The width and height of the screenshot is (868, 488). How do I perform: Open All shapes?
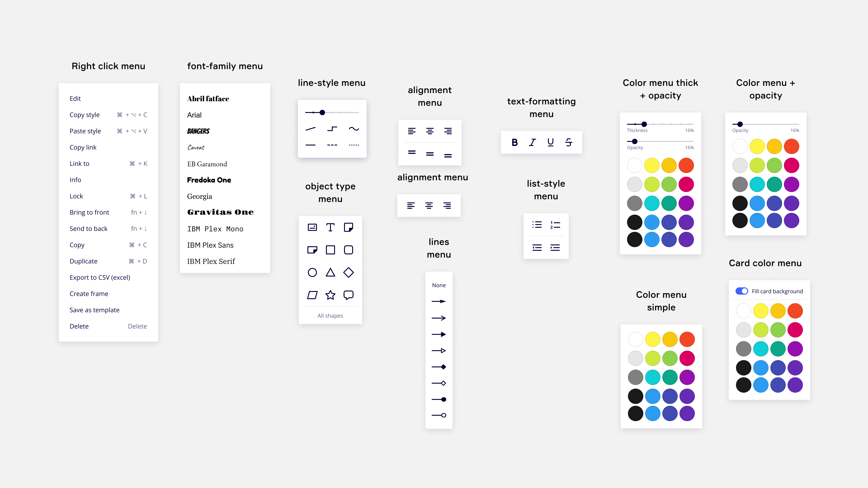coord(330,316)
